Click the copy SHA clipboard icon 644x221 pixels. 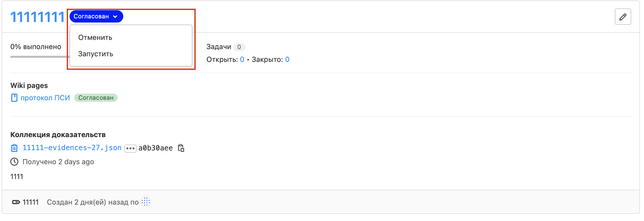click(x=181, y=148)
